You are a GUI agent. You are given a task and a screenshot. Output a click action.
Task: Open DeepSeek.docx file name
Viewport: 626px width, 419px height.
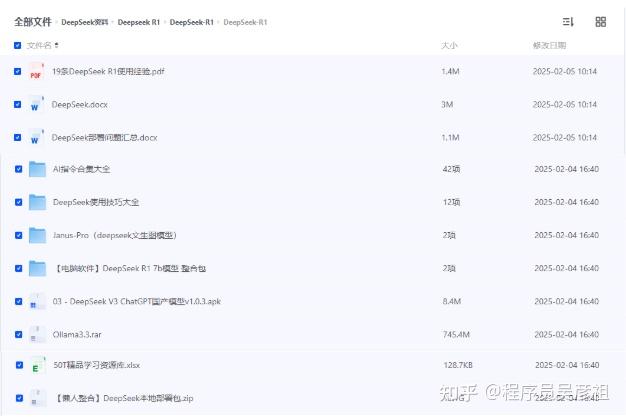[79, 105]
